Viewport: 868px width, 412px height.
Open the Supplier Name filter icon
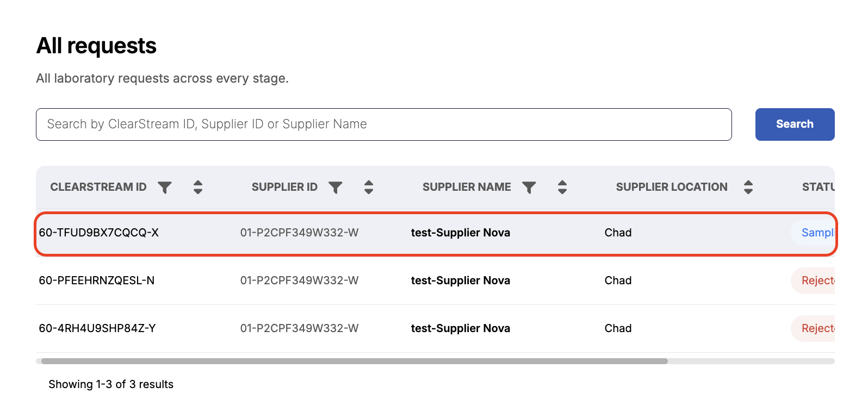point(529,188)
